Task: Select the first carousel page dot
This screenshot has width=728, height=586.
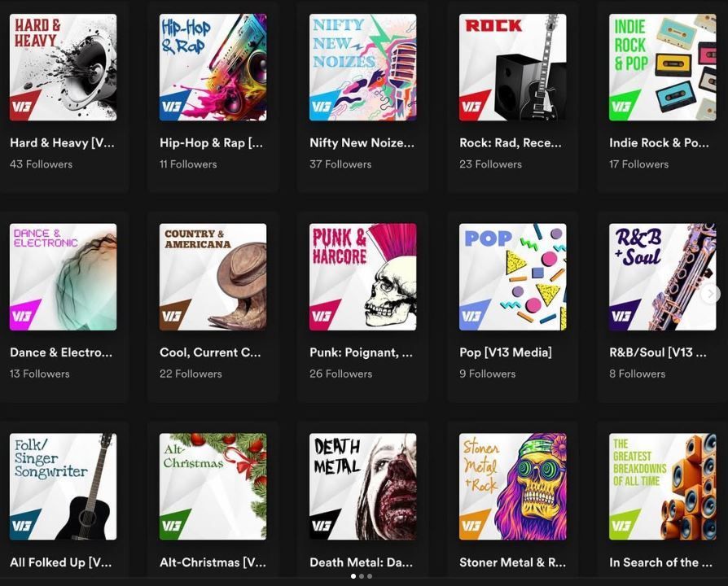Action: [353, 576]
